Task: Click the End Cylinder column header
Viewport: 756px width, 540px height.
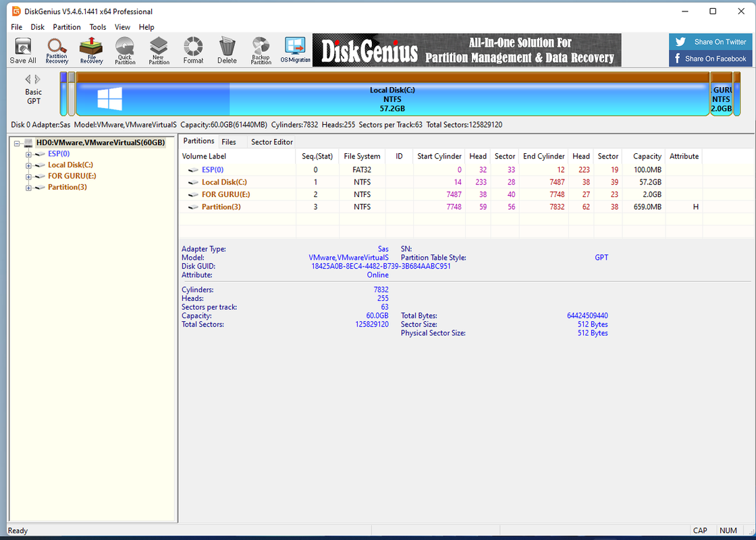Action: [x=544, y=156]
